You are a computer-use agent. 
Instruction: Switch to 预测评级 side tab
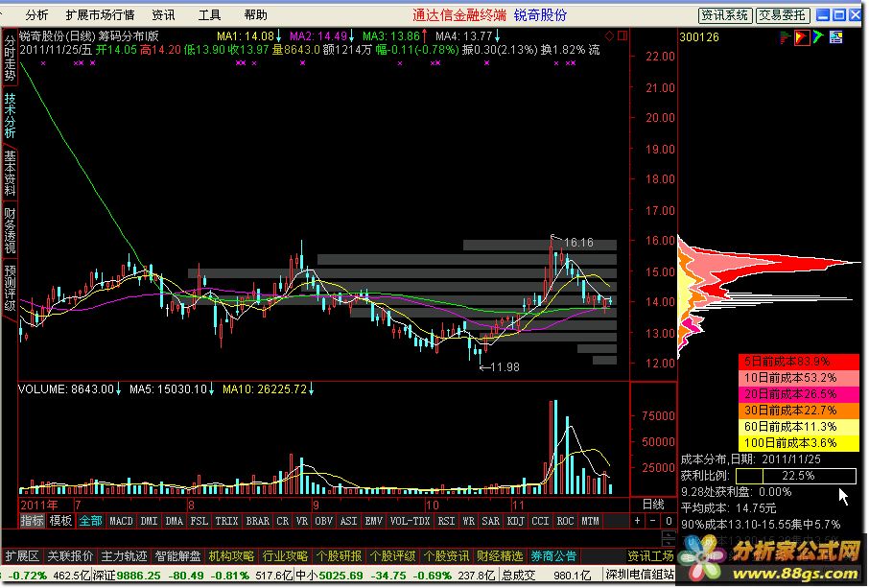10,288
